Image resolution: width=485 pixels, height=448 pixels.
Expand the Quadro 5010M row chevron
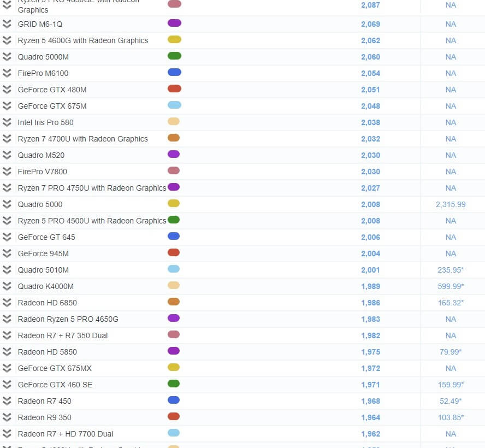(7, 270)
